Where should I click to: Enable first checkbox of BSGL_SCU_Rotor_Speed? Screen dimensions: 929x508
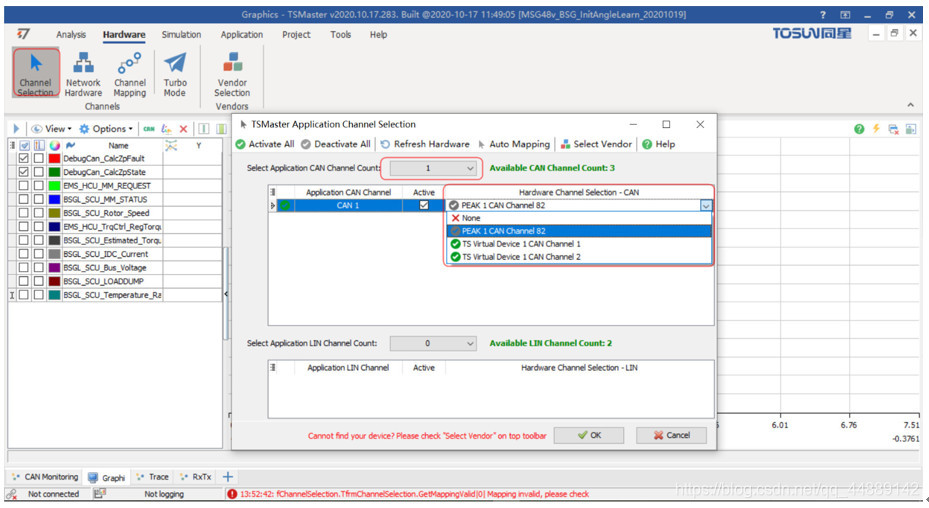tap(24, 213)
